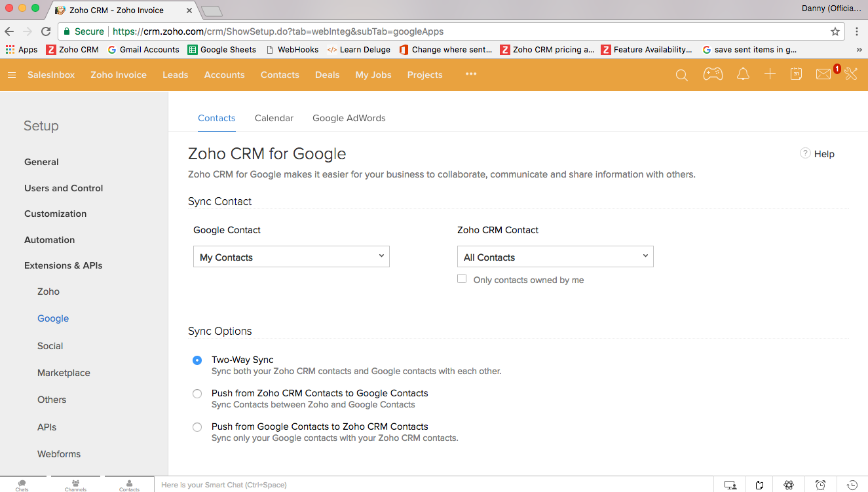Viewport: 868px width, 492px height.
Task: Open Chrome's three-dot menu
Action: click(857, 31)
